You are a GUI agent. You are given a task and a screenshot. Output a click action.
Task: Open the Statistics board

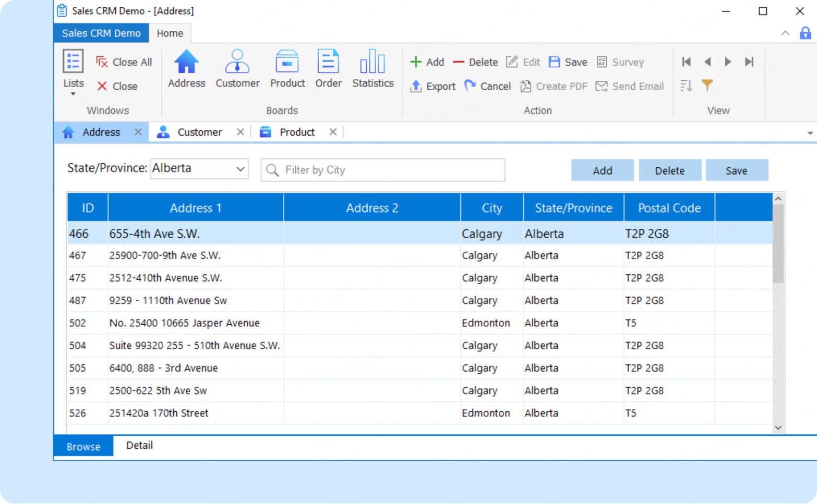point(373,69)
